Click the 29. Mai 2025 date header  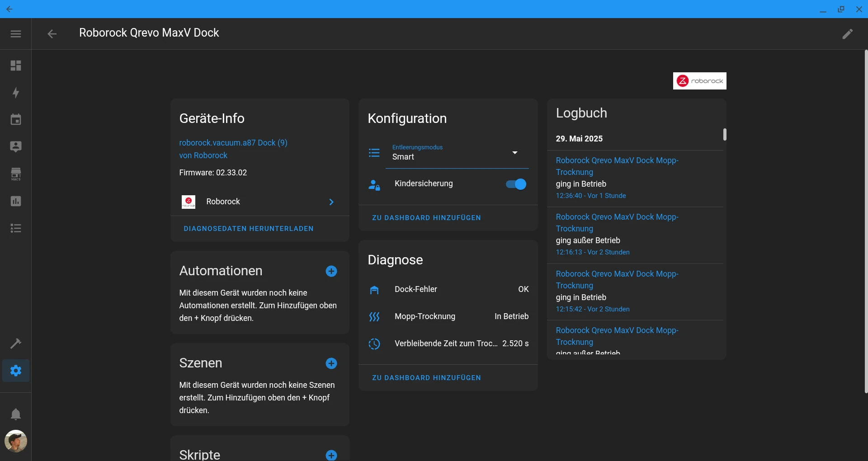579,139
